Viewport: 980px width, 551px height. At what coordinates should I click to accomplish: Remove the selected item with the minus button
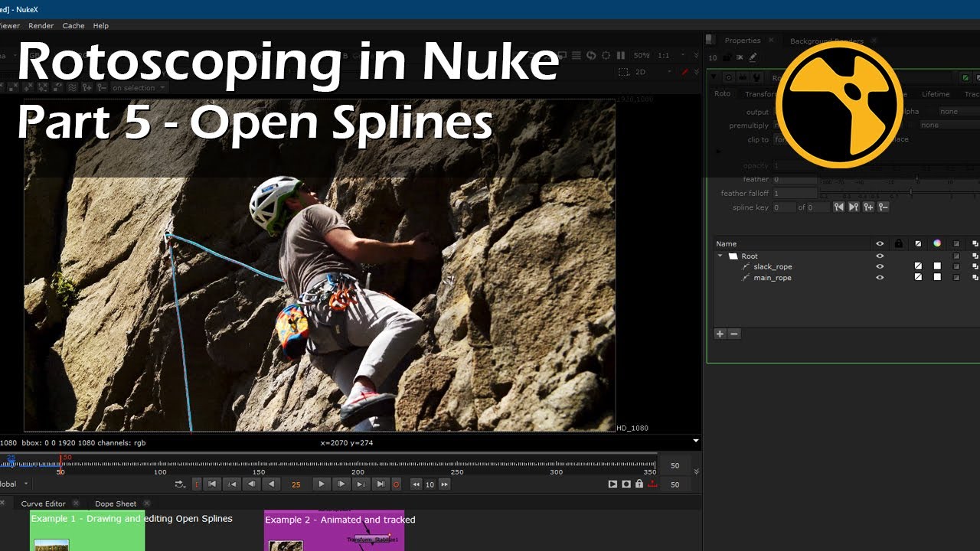734,334
